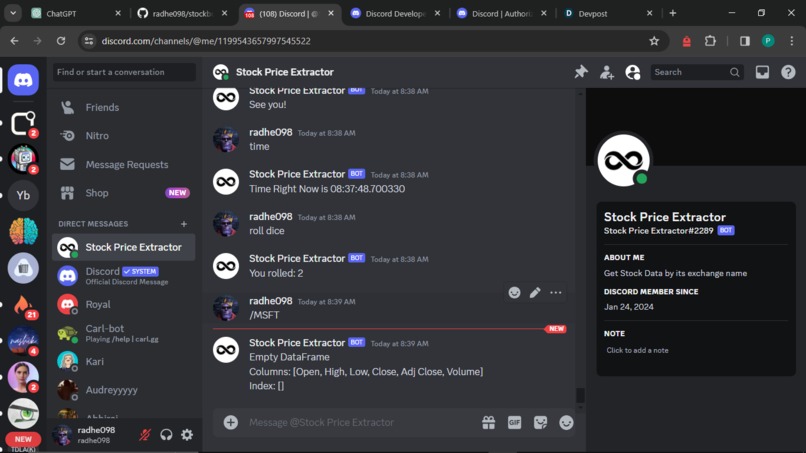The width and height of the screenshot is (806, 453).
Task: Click NEW unread servers indicator
Action: [x=23, y=440]
